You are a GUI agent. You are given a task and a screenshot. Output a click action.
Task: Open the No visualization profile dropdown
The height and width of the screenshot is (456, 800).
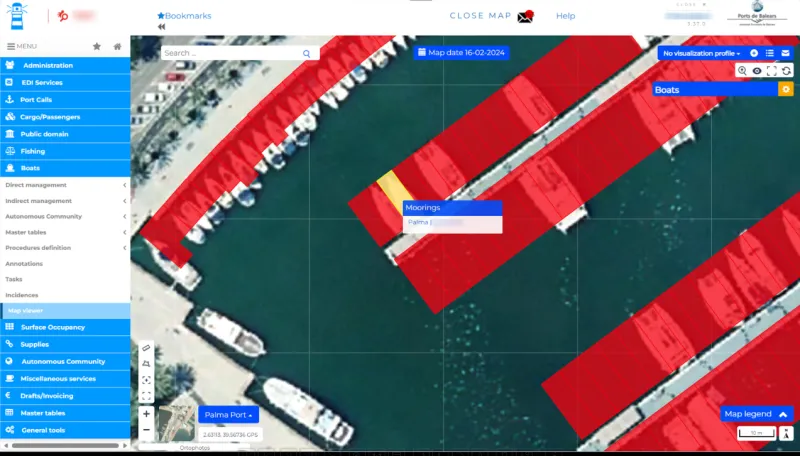[x=702, y=53]
